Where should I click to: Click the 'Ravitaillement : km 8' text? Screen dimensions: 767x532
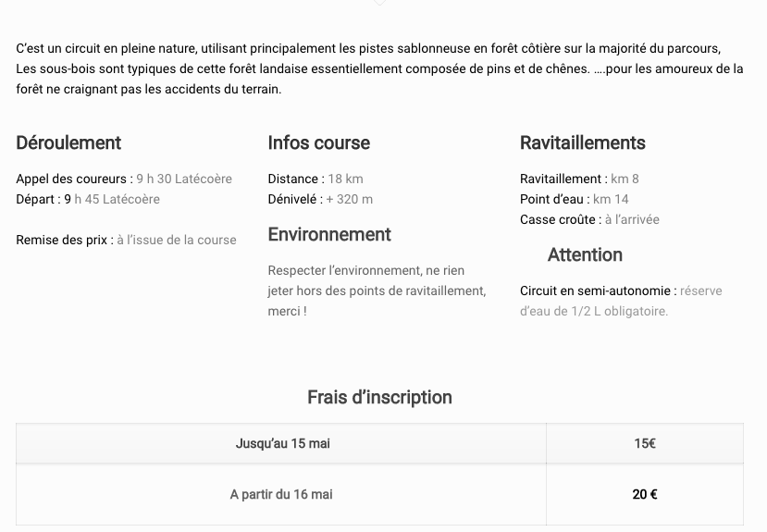click(579, 179)
